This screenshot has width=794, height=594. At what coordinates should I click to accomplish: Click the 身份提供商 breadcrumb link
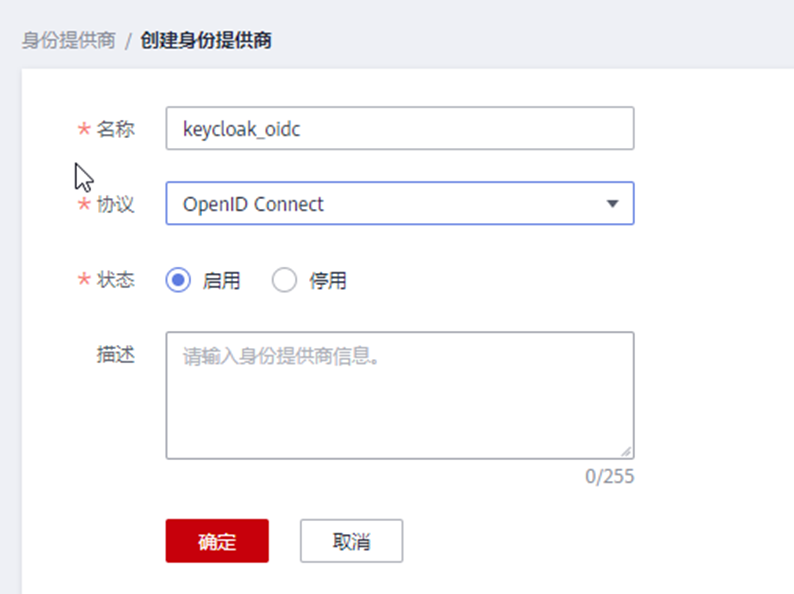pyautogui.click(x=68, y=41)
